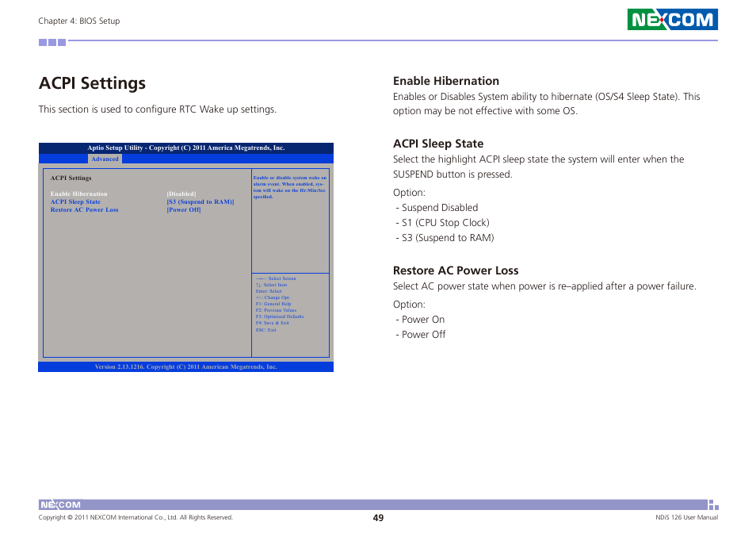Screen dimensions: 756x533
Task: Click the 'NDiS 126 User Manual' footer text
Action: pos(686,518)
